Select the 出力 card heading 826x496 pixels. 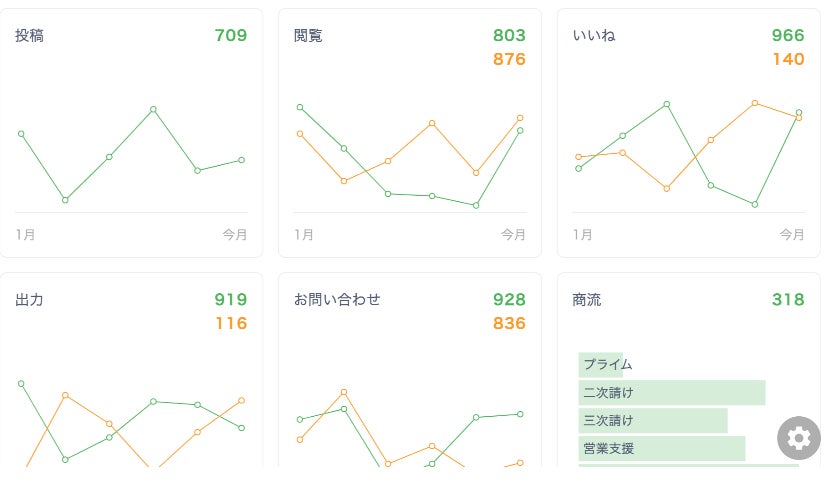[x=29, y=299]
